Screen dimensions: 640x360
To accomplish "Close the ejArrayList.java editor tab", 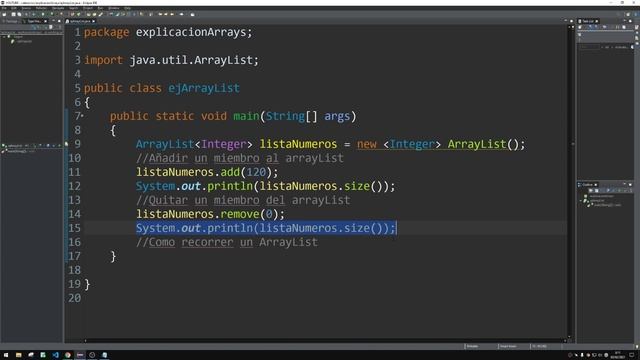I will click(93, 21).
